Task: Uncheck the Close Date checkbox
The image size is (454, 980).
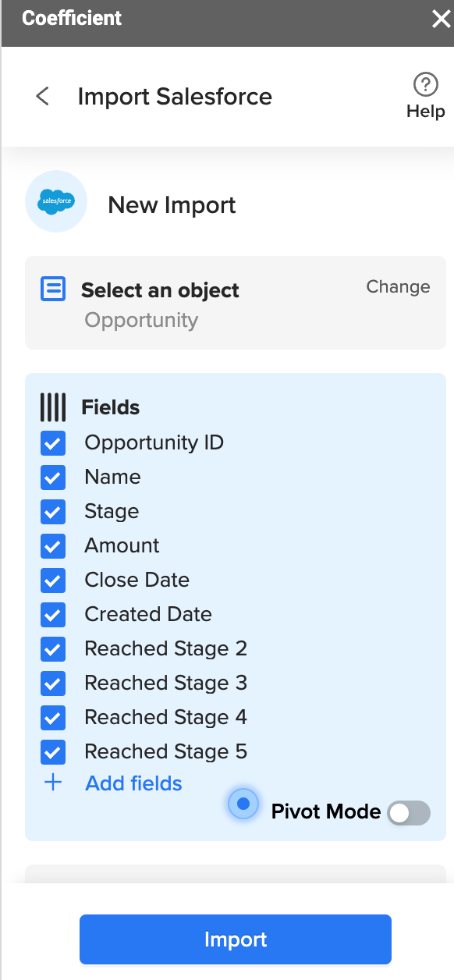Action: 53,581
